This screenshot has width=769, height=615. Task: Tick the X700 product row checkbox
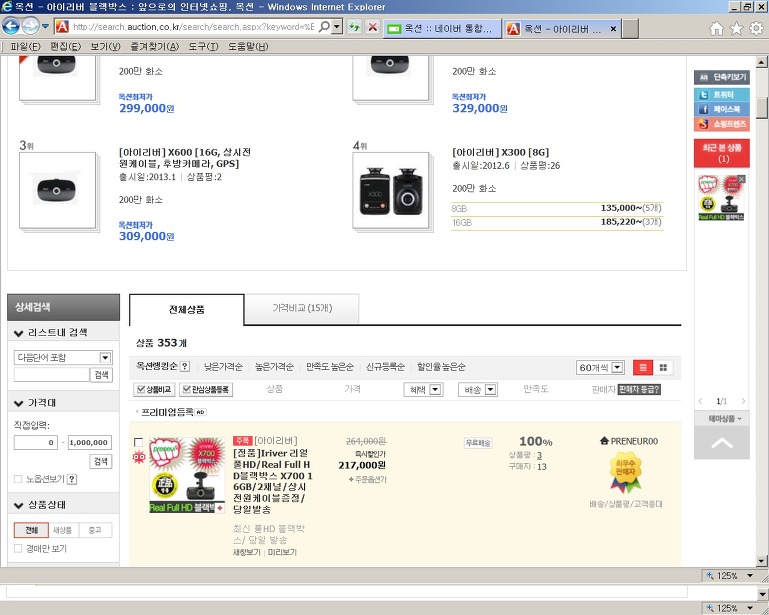coord(139,442)
